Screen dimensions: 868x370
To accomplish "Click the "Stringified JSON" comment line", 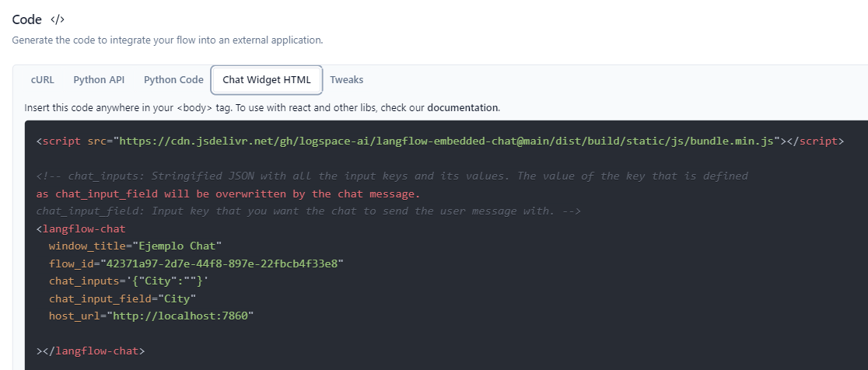I will 392,176.
